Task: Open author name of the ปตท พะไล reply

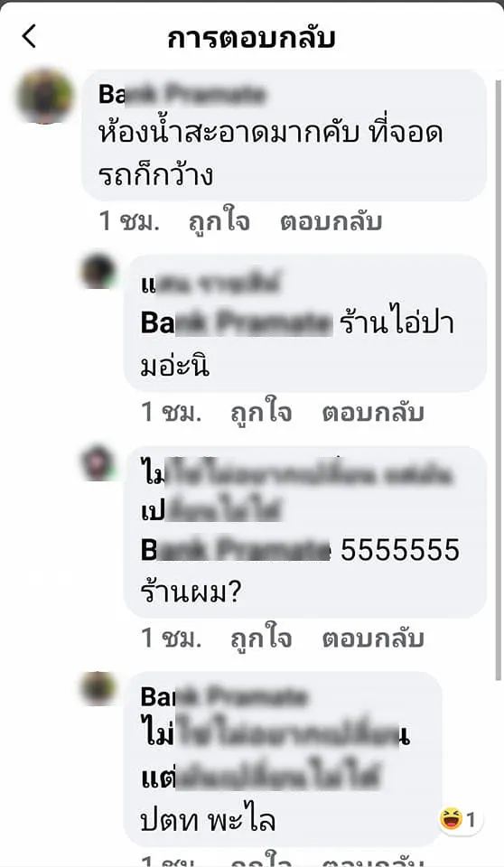Action: click(223, 696)
